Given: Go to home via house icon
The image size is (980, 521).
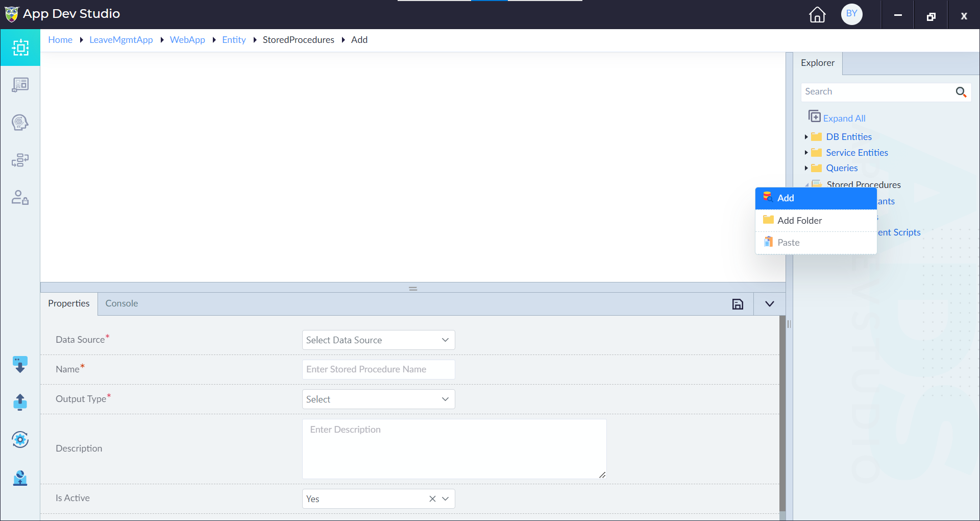Looking at the screenshot, I should (x=817, y=15).
